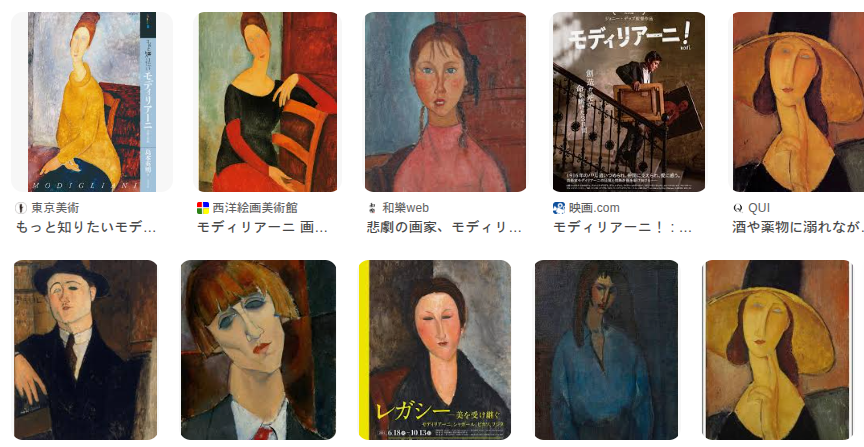This screenshot has width=864, height=447.
Task: Open the もっと知りたいモデ… result title
Action: (85, 227)
